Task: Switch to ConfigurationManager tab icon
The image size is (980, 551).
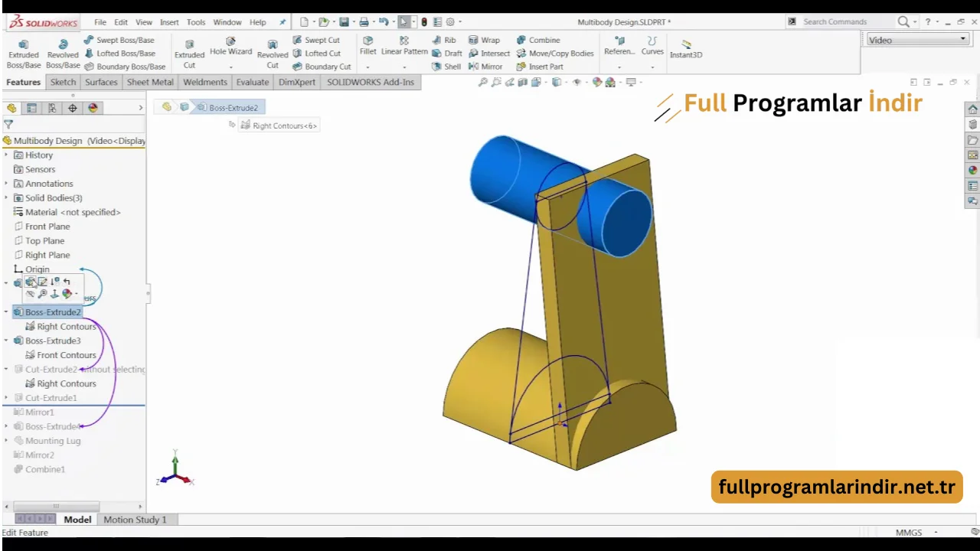Action: pos(52,108)
